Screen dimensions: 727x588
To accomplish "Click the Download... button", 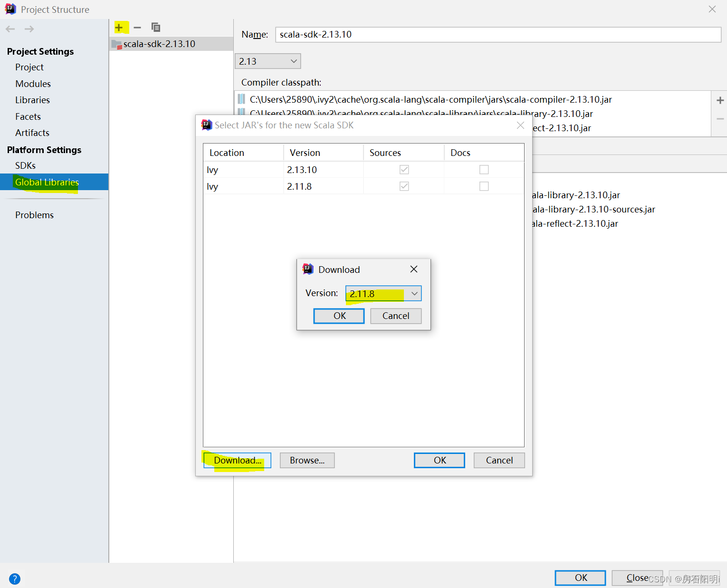I will [x=237, y=460].
